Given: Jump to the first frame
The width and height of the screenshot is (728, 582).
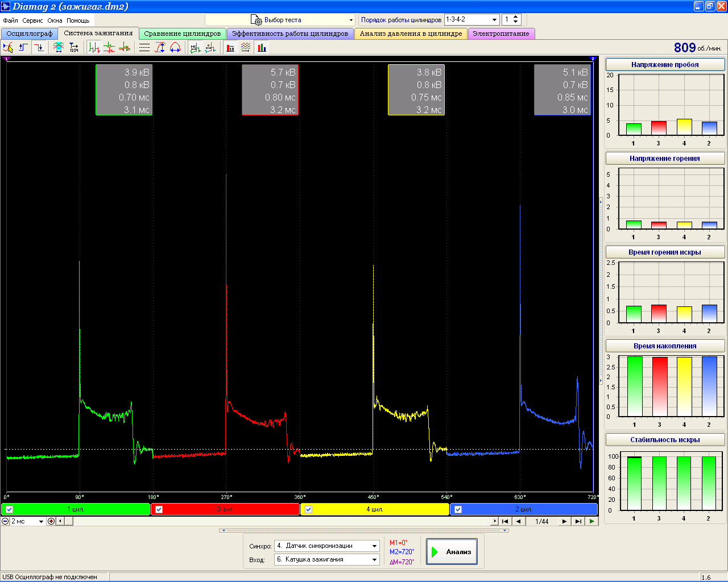Looking at the screenshot, I should click(504, 521).
